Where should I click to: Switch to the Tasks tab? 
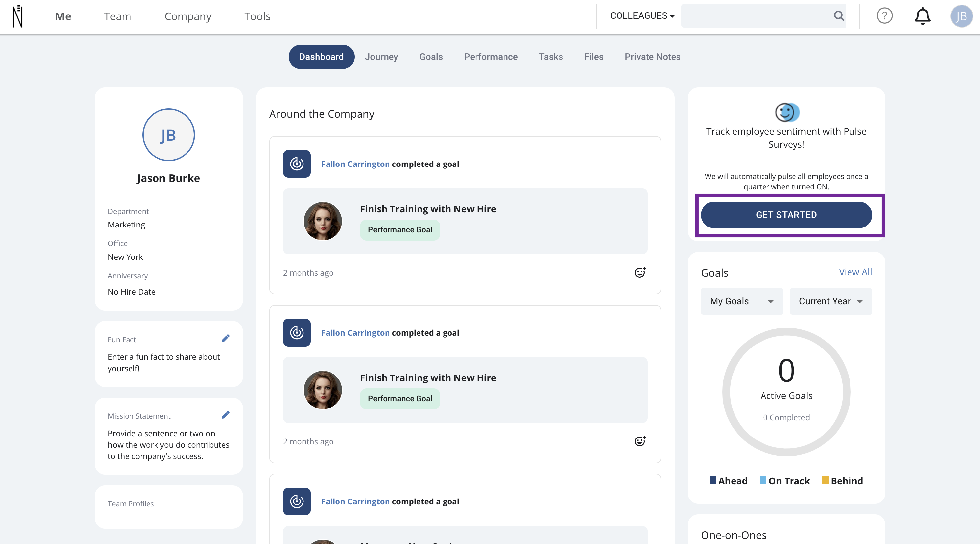pos(551,57)
